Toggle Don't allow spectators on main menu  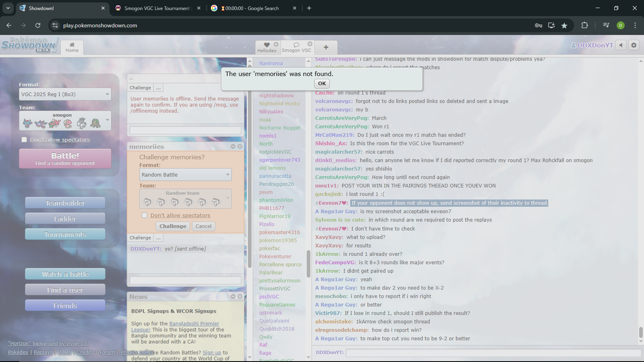(24, 140)
